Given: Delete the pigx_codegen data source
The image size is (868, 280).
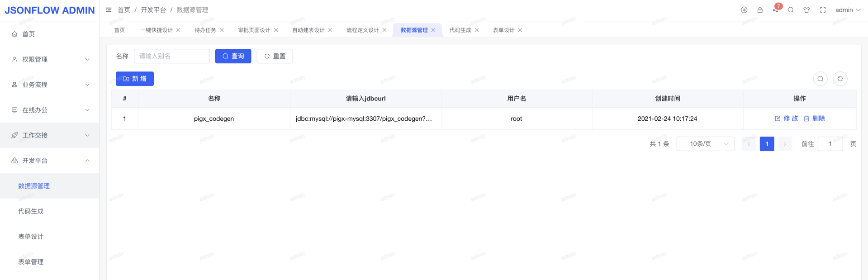Looking at the screenshot, I should coord(814,119).
